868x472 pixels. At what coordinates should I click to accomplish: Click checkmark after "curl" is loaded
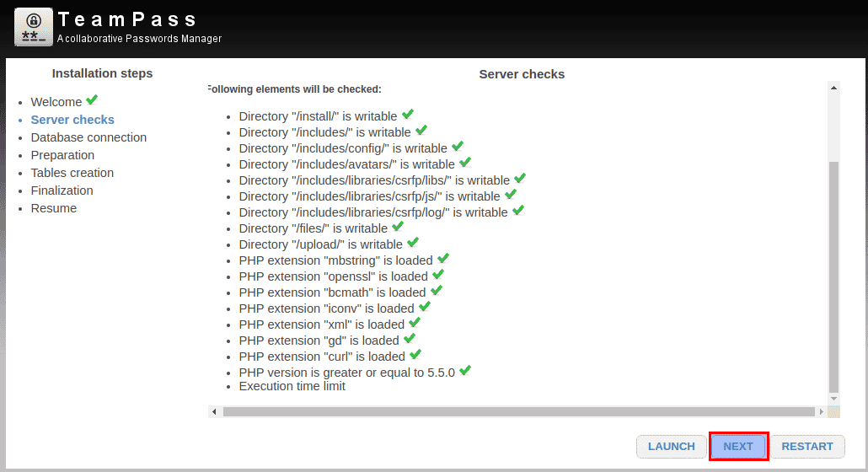tap(415, 355)
